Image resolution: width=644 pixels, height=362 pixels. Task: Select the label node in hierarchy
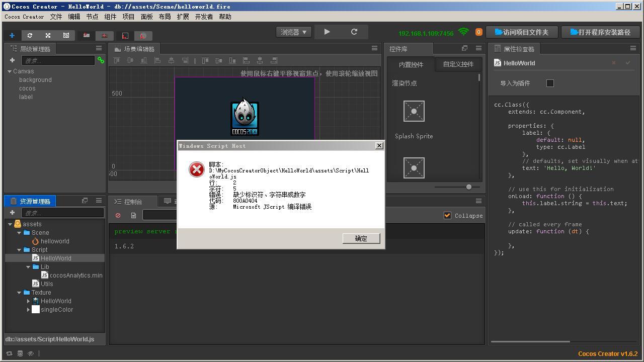[x=26, y=97]
